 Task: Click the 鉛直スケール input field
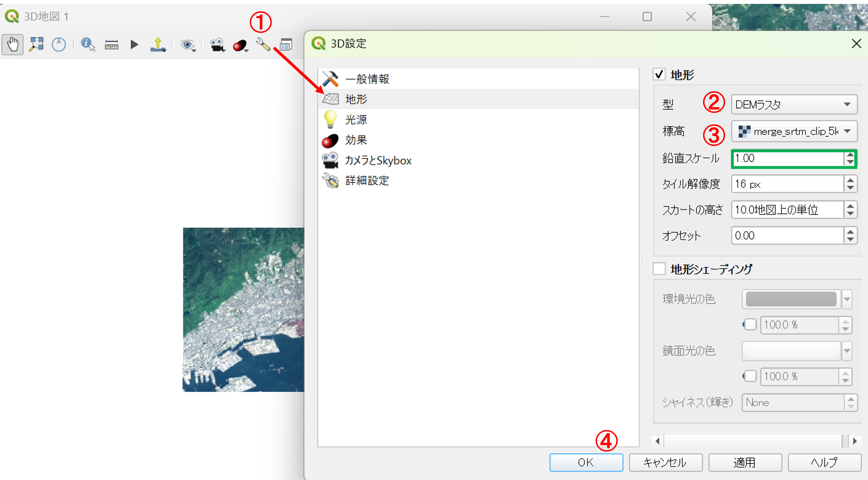[x=787, y=159]
